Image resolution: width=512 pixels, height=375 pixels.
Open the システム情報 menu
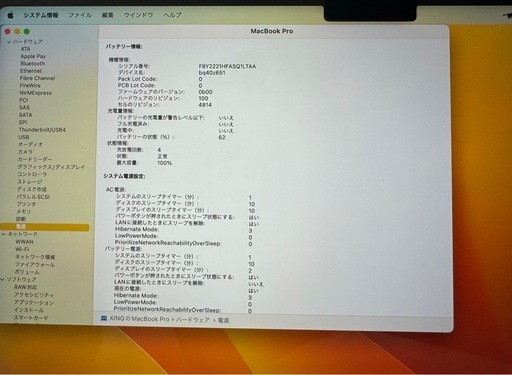41,15
